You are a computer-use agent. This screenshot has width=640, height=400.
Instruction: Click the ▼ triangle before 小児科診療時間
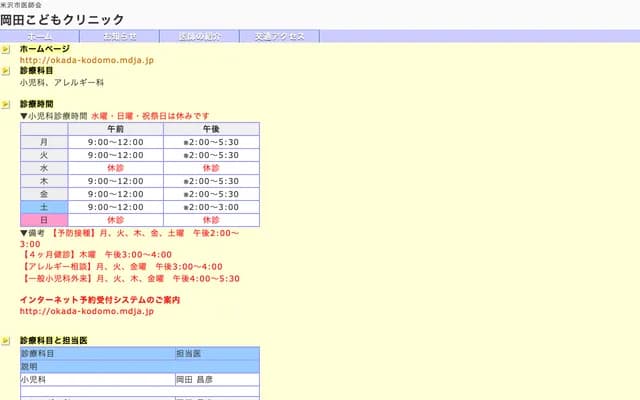pos(24,116)
